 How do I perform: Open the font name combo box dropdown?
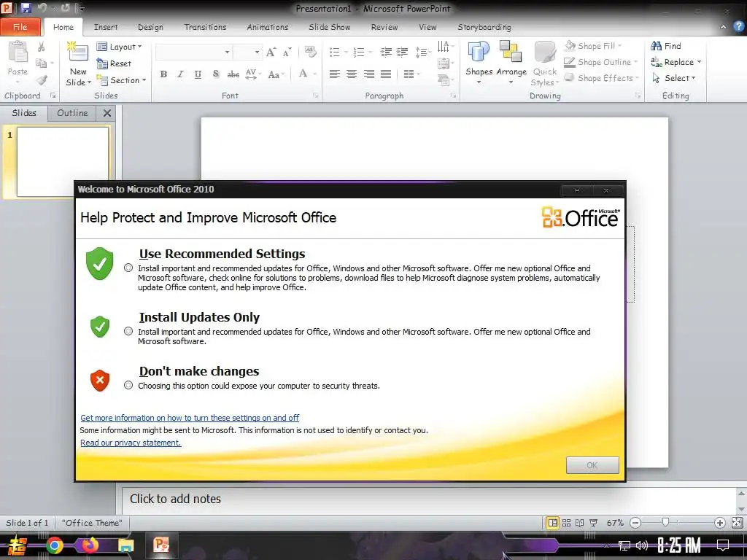tap(228, 52)
